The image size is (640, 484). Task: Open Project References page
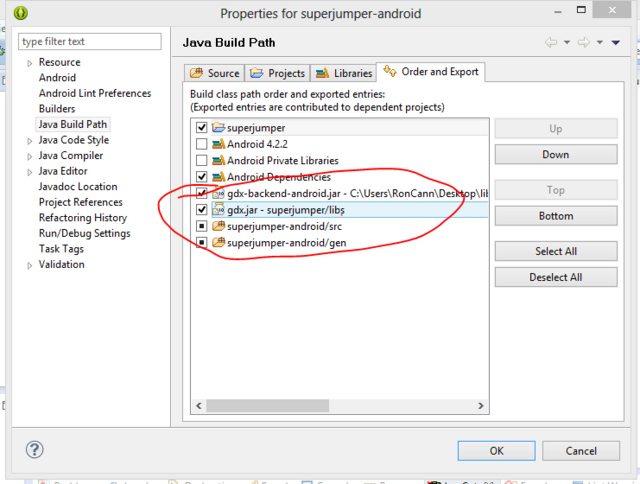(x=80, y=202)
